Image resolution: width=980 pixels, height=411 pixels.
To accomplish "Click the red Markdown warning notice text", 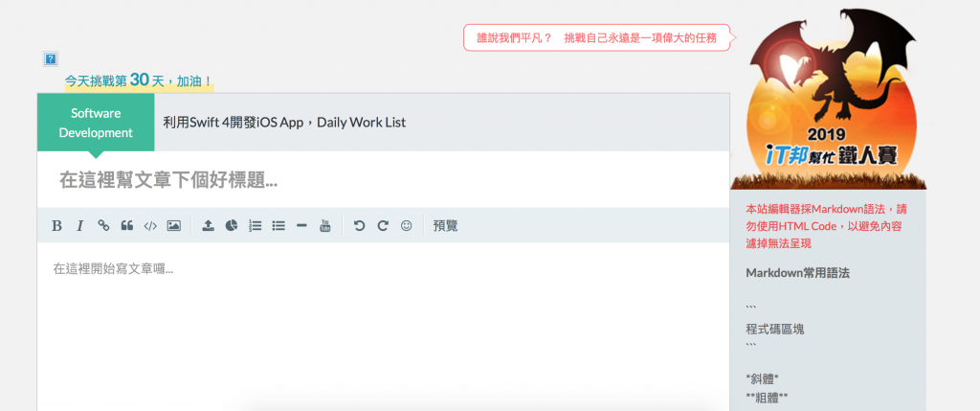I will tap(824, 226).
